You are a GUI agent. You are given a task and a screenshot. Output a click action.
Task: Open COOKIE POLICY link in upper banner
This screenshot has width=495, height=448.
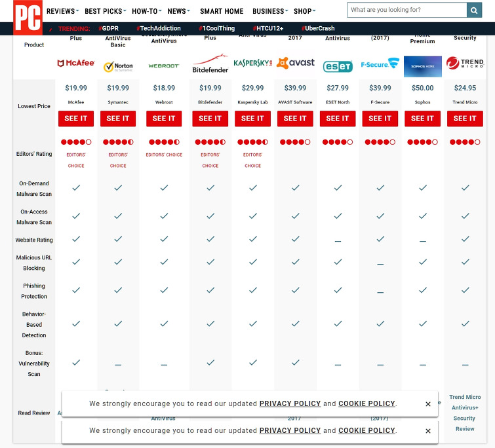tap(367, 404)
